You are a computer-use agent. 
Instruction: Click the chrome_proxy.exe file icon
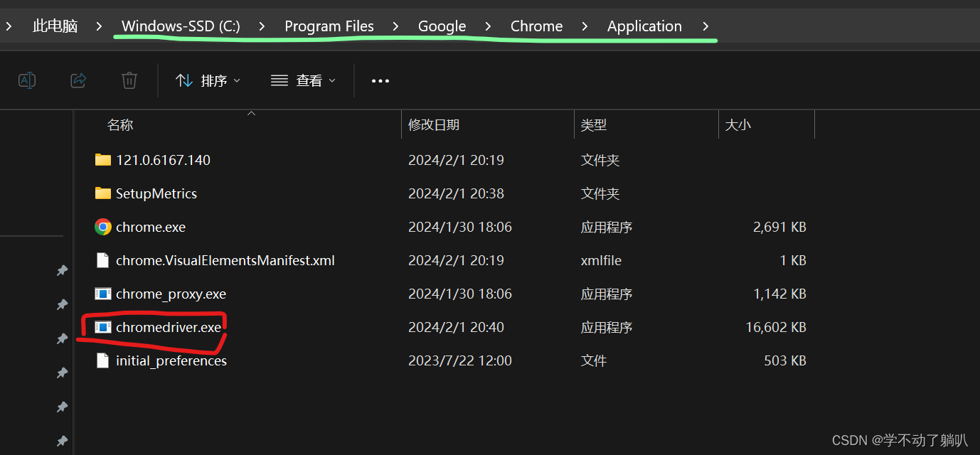(x=103, y=294)
